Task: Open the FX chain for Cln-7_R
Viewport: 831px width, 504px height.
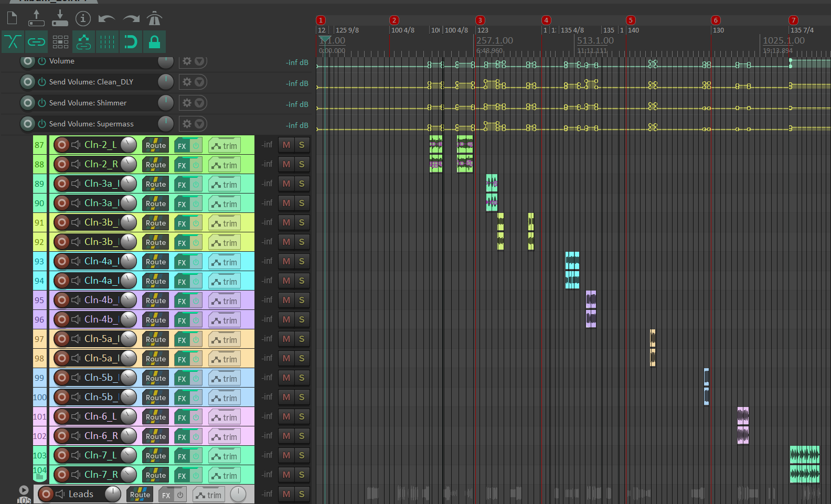Action: pyautogui.click(x=182, y=476)
